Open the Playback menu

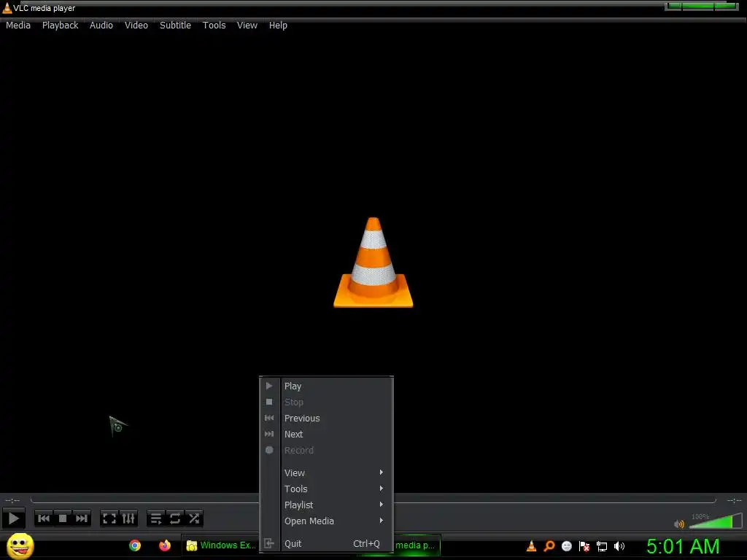pyautogui.click(x=60, y=26)
